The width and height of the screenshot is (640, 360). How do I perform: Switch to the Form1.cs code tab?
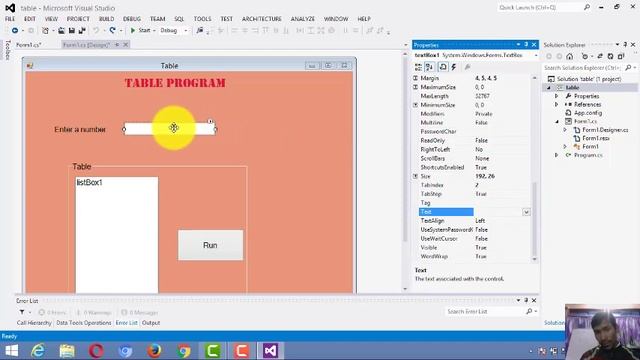click(x=29, y=45)
